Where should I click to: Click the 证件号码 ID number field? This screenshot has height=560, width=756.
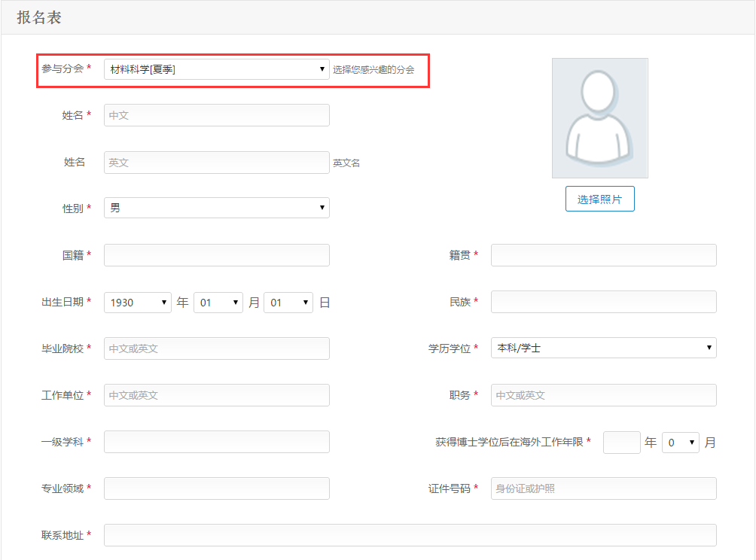point(602,488)
